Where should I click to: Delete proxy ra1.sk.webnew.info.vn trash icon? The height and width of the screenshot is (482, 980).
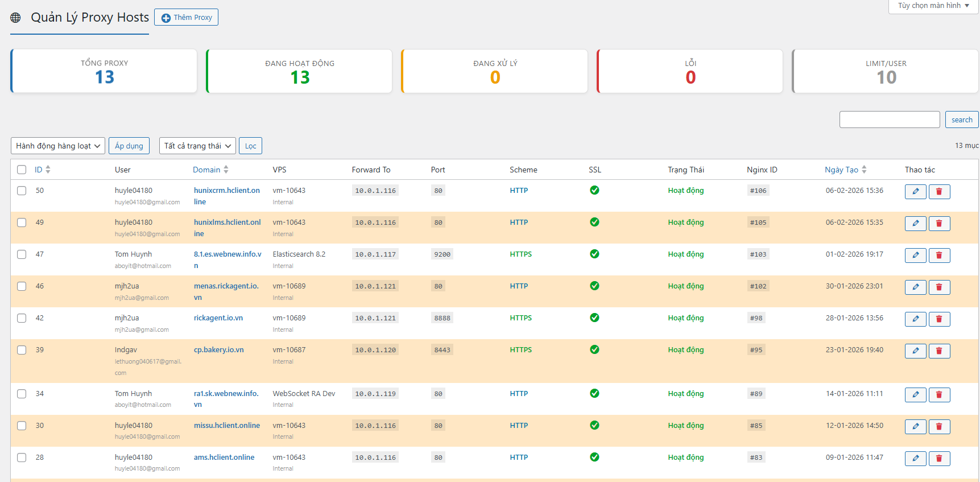939,395
